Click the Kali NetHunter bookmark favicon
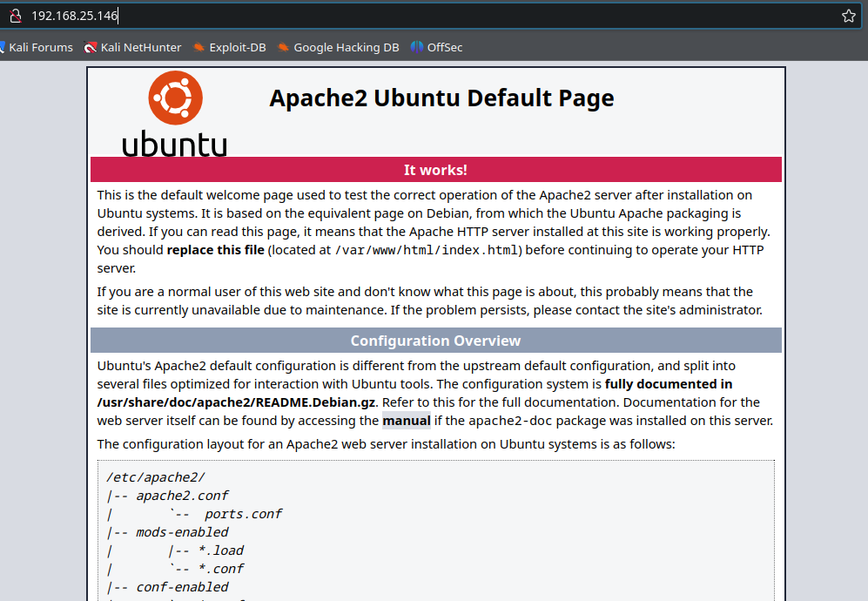The height and width of the screenshot is (601, 868). pyautogui.click(x=91, y=48)
